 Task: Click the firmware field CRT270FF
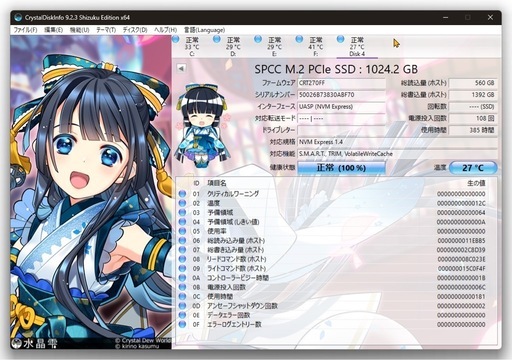tap(341, 83)
